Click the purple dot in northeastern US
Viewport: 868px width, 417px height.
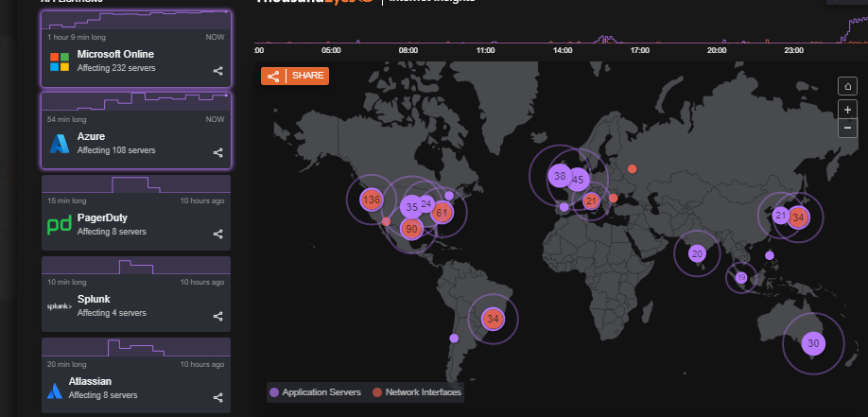(449, 196)
